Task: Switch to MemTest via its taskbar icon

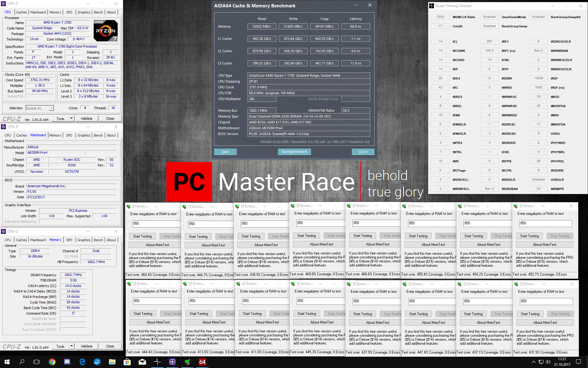Action: [x=187, y=362]
